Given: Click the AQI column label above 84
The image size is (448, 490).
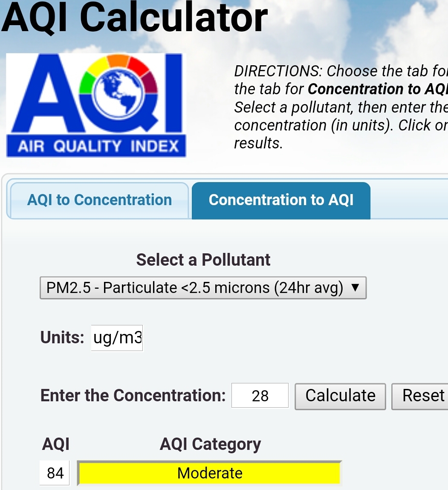Looking at the screenshot, I should point(55,444).
